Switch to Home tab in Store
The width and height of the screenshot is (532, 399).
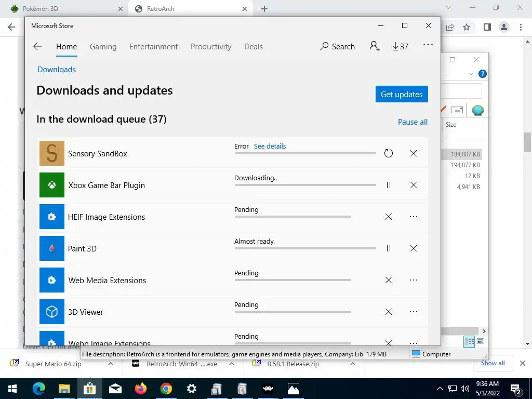coord(66,46)
